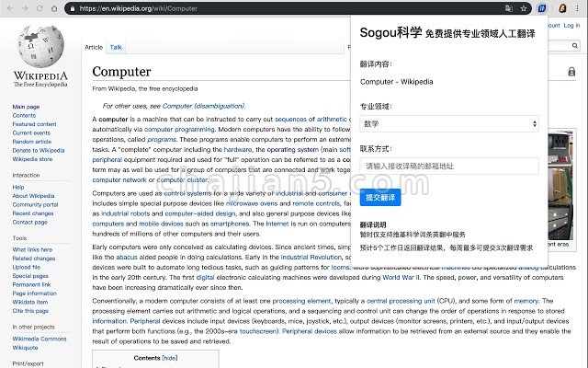Click the browser back arrow
Screen dimensions: 588x368
click(x=10, y=8)
